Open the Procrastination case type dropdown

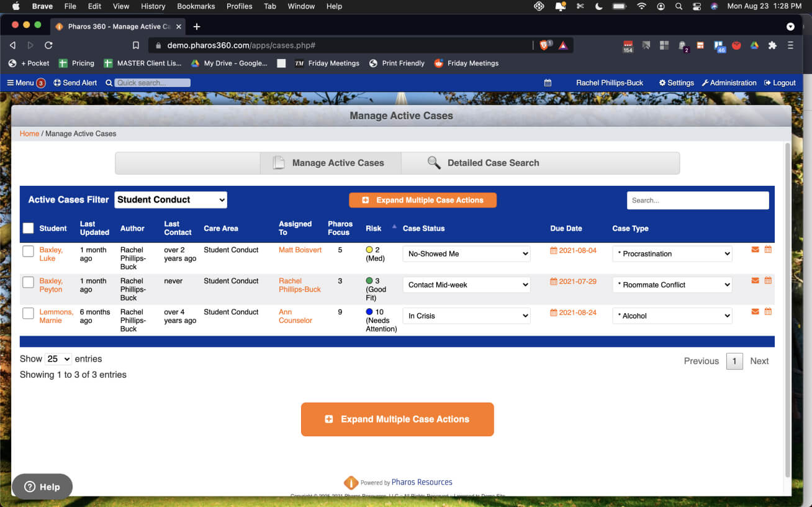tap(672, 253)
